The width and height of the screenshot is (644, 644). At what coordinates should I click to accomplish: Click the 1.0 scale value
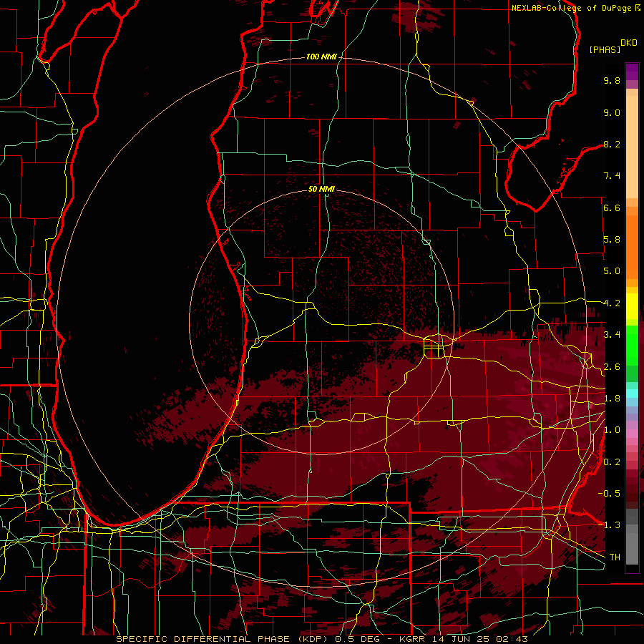click(612, 430)
